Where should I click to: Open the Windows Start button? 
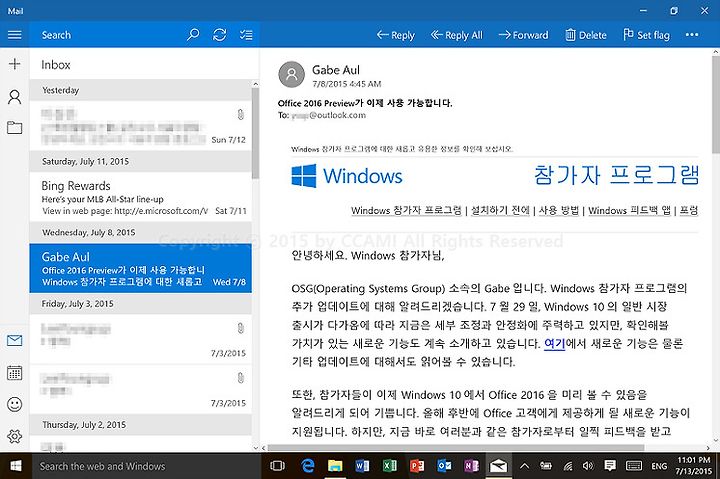[16, 466]
